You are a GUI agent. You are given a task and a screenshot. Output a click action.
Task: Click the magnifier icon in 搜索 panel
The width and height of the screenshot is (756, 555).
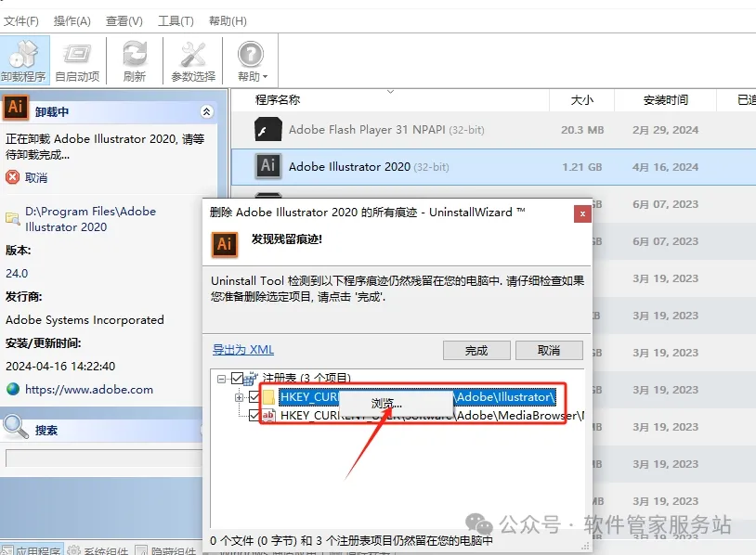point(16,427)
